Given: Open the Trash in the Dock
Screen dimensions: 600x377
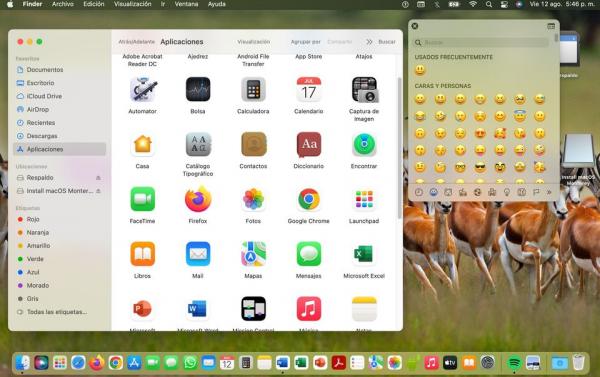Looking at the screenshot, I should tap(579, 362).
